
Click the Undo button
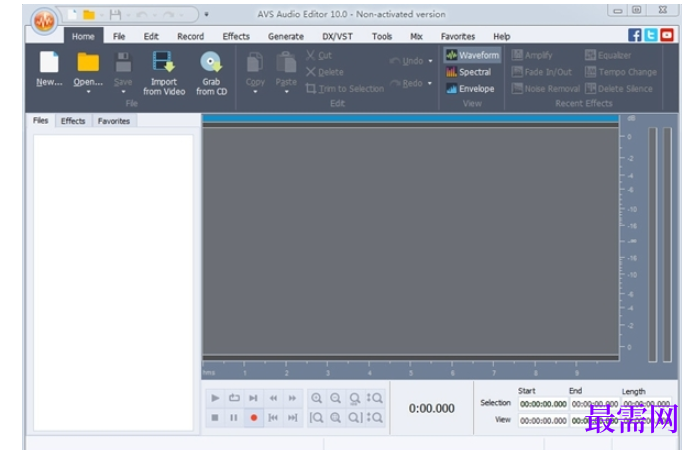tap(406, 61)
